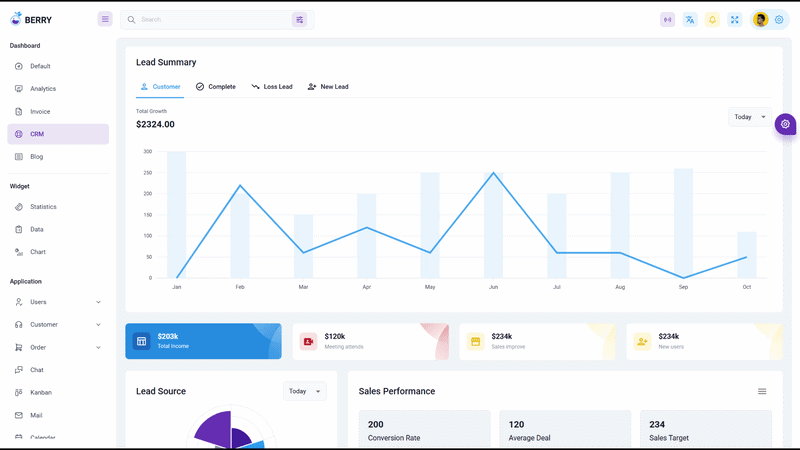Open the language translation icon
The image size is (800, 450).
tap(690, 20)
